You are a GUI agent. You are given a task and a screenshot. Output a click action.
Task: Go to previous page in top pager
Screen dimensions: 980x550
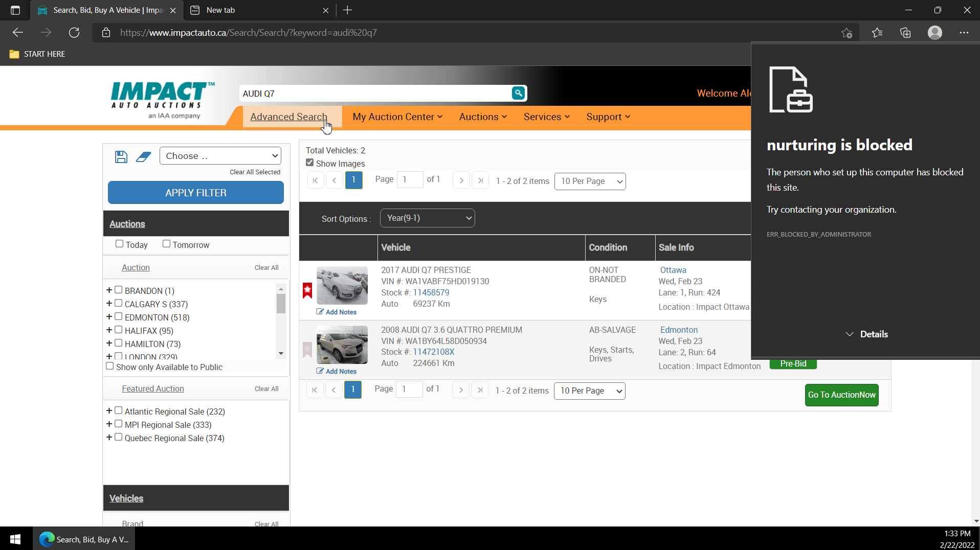coord(335,180)
